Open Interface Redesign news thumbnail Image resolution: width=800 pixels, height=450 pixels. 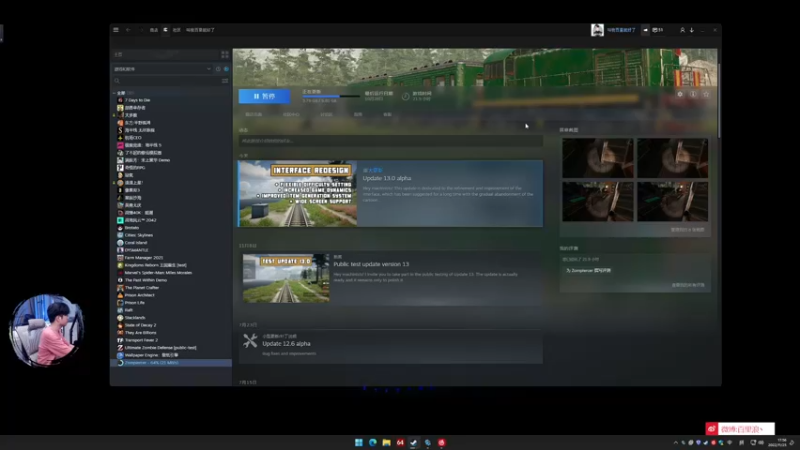pyautogui.click(x=297, y=194)
